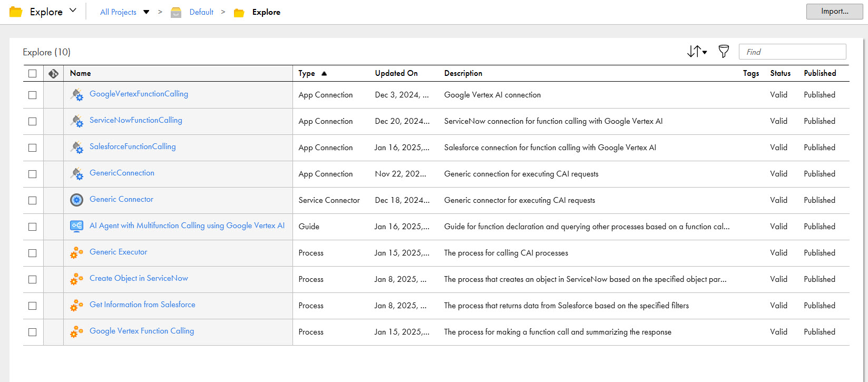The width and height of the screenshot is (868, 382).
Task: Click Valid status in the Guide row
Action: click(778, 227)
